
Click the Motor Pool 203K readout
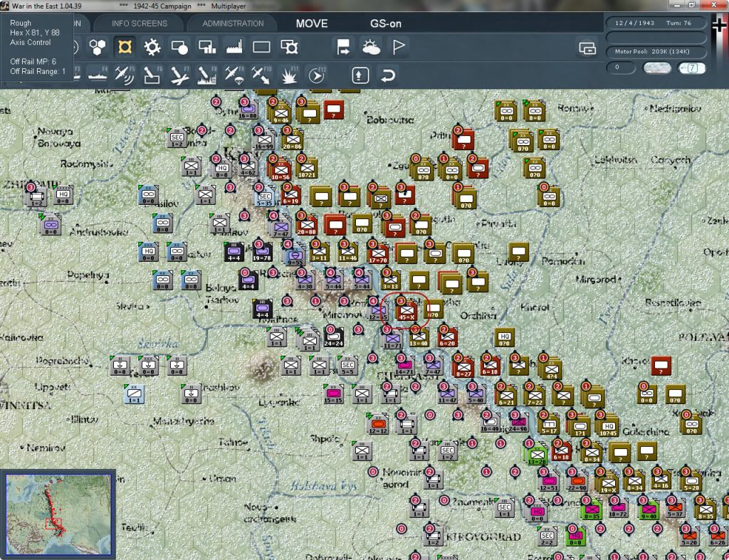coord(656,51)
